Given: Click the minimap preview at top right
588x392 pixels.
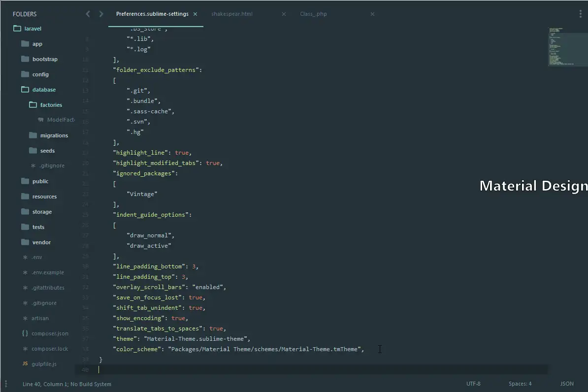Looking at the screenshot, I should [x=567, y=48].
